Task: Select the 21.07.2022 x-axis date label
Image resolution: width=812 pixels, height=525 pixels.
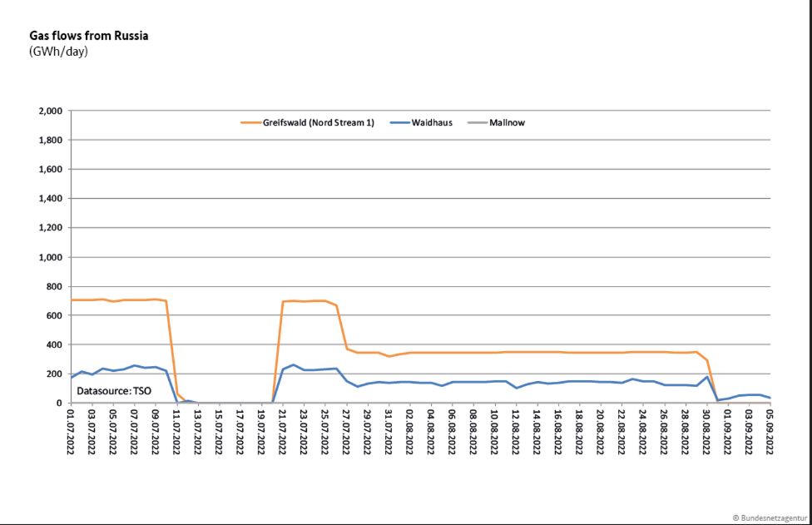Action: (283, 433)
